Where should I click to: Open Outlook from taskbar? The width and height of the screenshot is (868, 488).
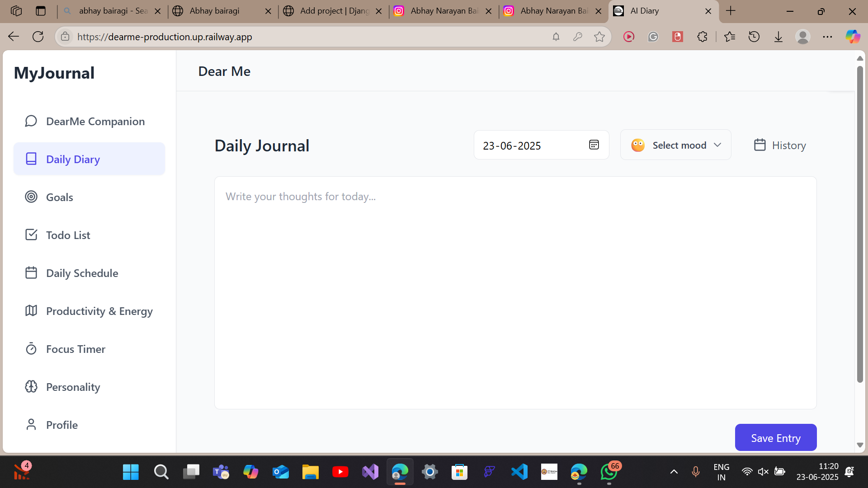281,472
